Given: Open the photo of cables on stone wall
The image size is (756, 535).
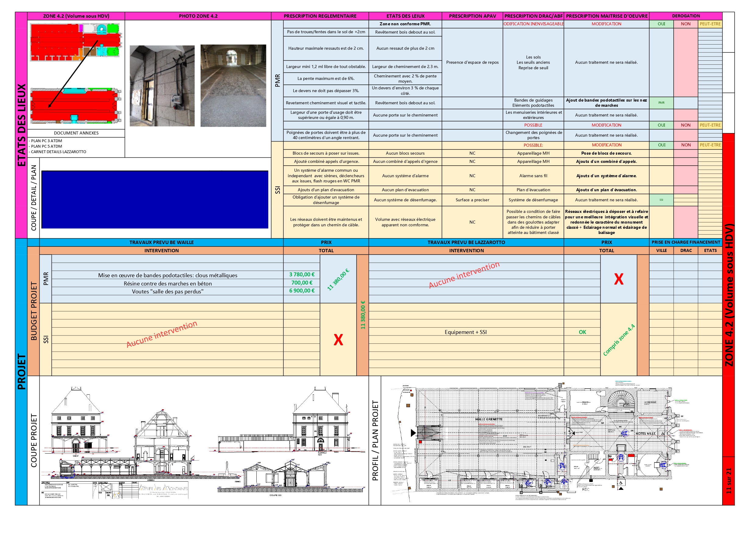Looking at the screenshot, I should [162, 86].
